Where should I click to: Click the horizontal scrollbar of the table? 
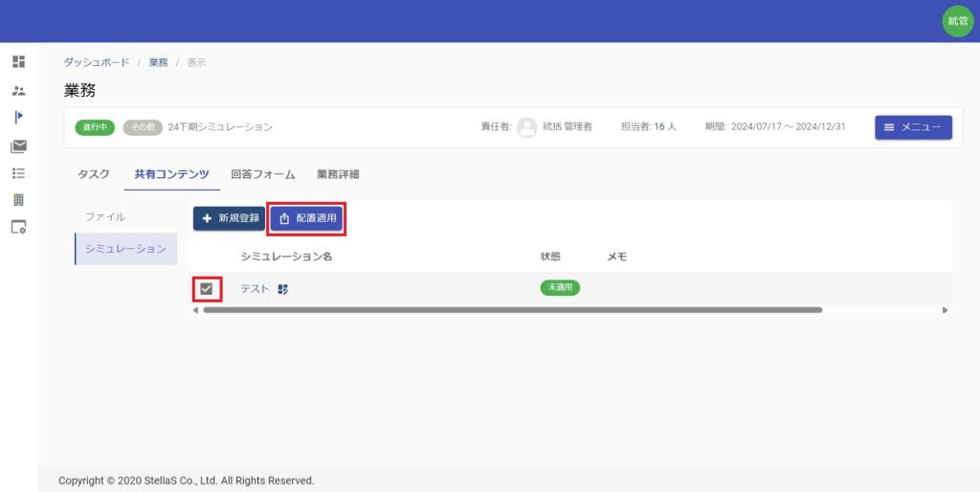512,310
